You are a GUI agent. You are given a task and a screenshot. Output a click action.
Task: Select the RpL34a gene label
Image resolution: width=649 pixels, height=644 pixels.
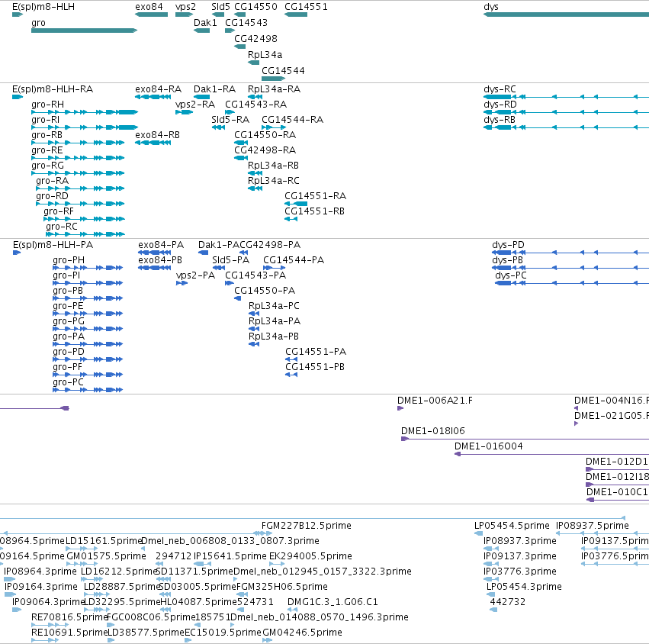point(265,55)
